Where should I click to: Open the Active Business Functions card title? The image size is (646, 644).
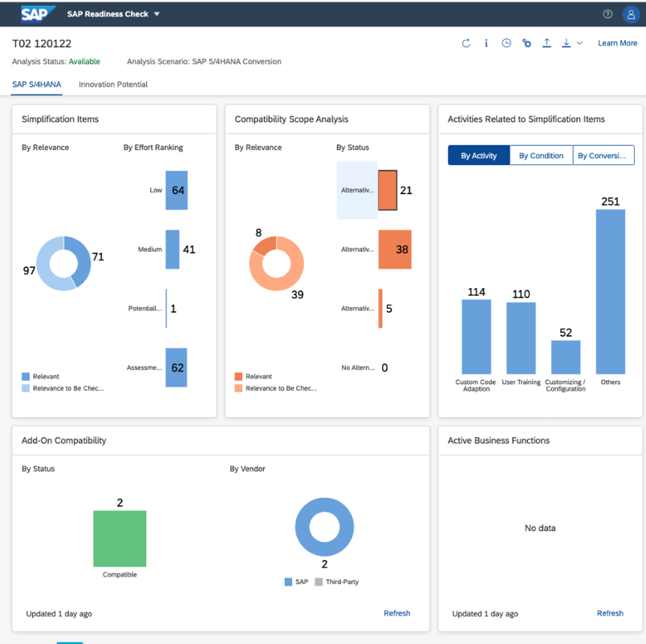pyautogui.click(x=498, y=440)
